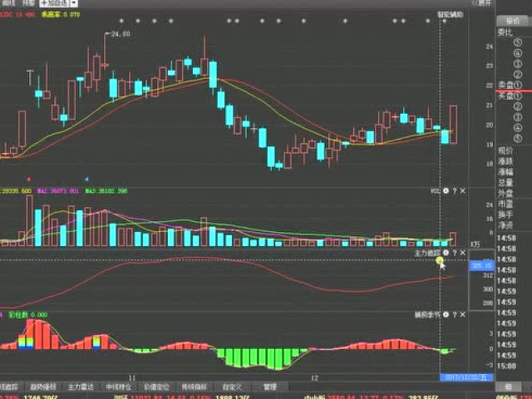Select the 趋势 indicator tab
Image resolution: width=532 pixels, height=399 pixels.
point(43,387)
